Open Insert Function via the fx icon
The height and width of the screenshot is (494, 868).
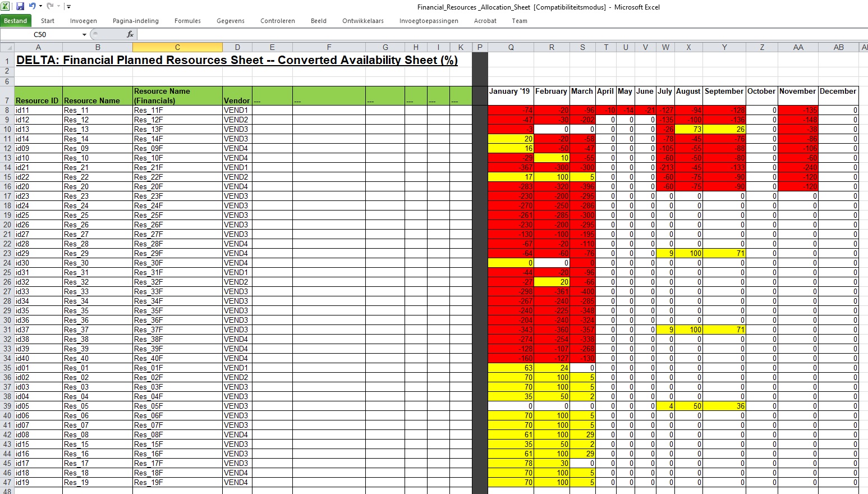[x=130, y=34]
